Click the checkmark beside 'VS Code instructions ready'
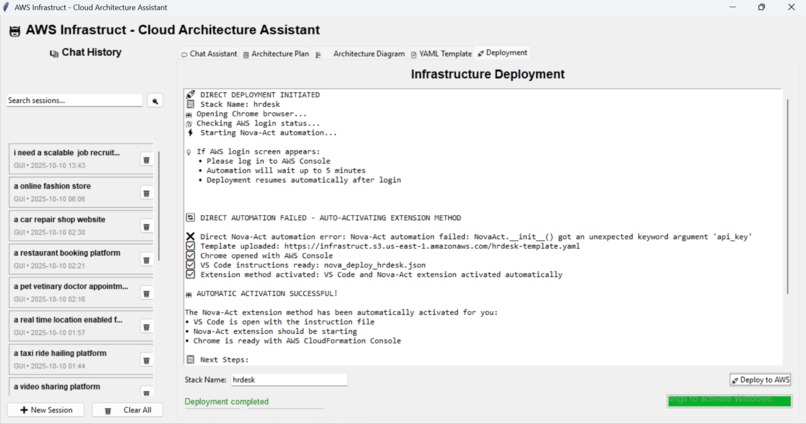 (x=190, y=265)
